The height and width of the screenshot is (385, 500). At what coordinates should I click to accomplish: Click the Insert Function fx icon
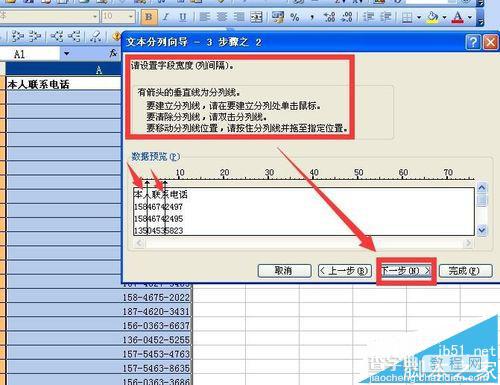(x=113, y=53)
